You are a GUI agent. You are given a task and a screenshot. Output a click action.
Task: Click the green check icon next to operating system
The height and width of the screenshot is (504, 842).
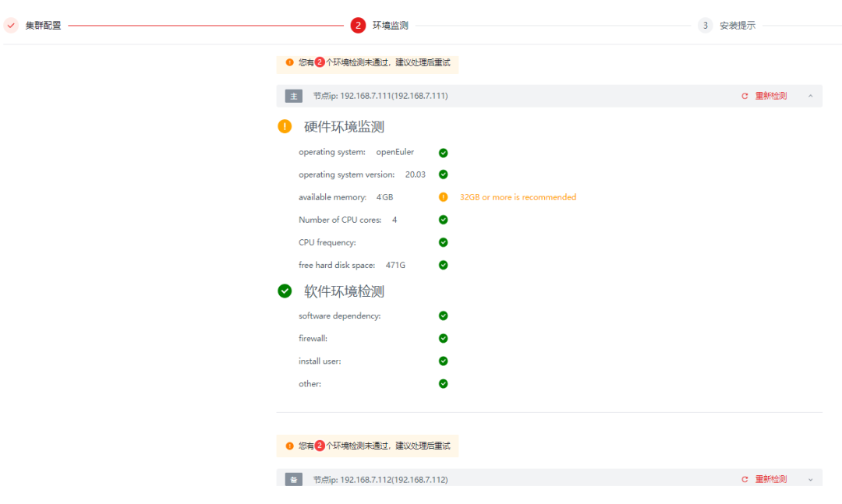pos(443,152)
